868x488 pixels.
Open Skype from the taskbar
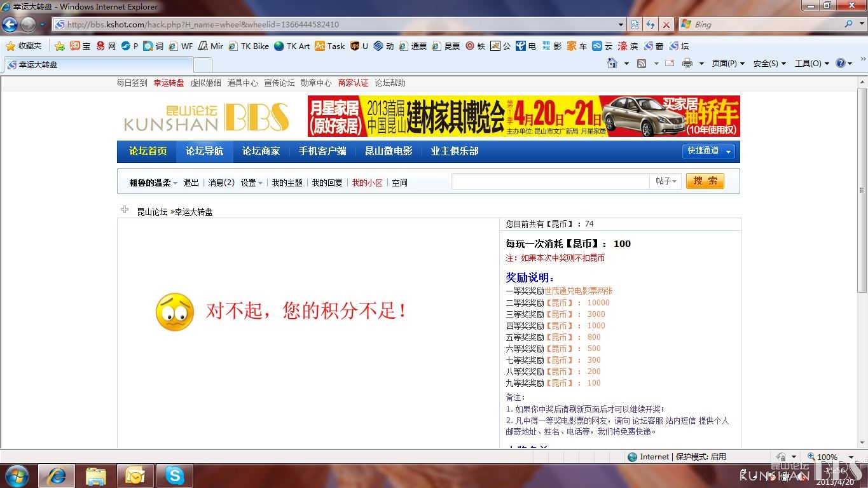(x=174, y=475)
